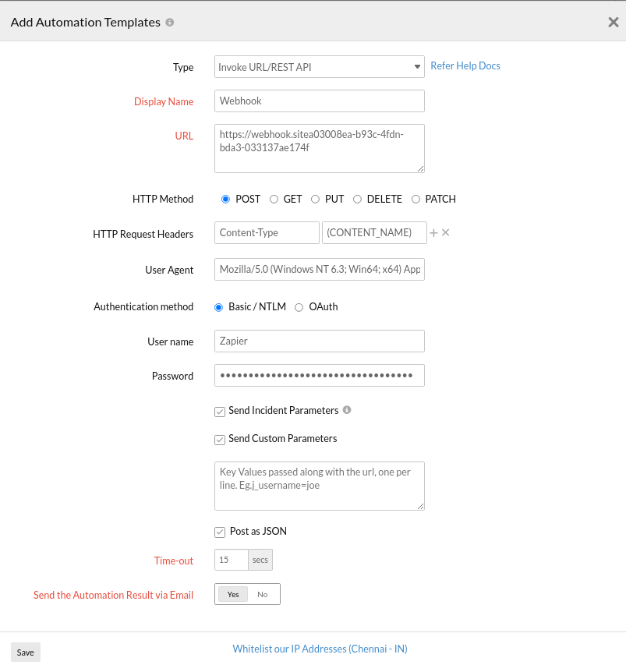Click Whitelist our IP Addresses link
626x672 pixels.
tap(320, 649)
